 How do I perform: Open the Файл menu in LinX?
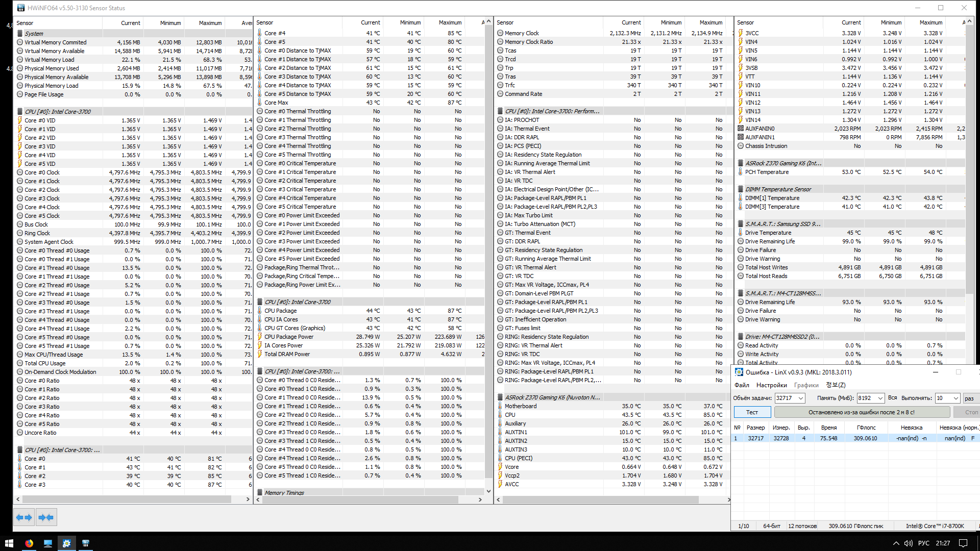click(742, 385)
